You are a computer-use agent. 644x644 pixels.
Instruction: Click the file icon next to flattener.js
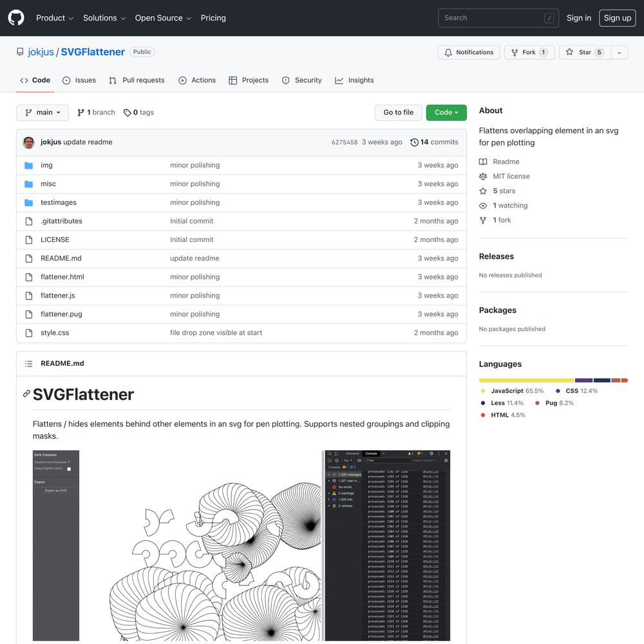click(29, 296)
